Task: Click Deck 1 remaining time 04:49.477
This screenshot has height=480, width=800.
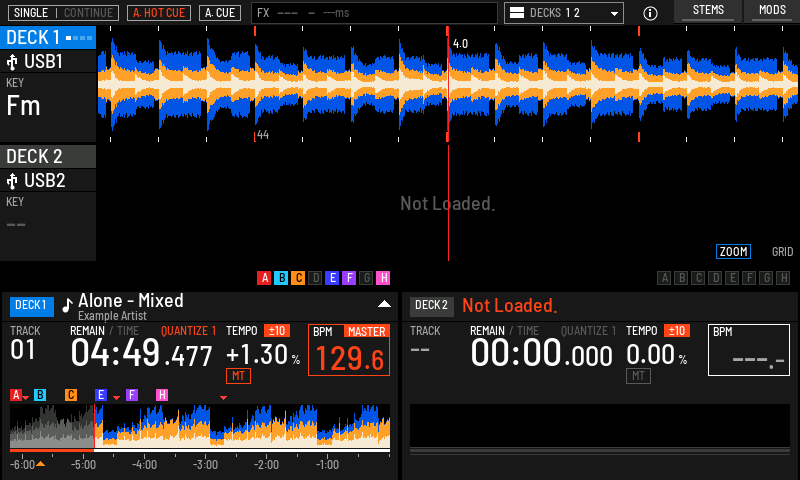Action: click(x=141, y=353)
